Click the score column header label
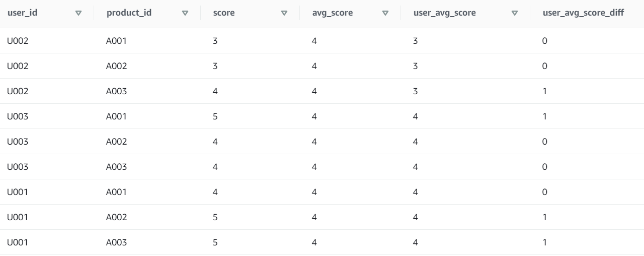Image resolution: width=644 pixels, height=256 pixels. pos(224,13)
